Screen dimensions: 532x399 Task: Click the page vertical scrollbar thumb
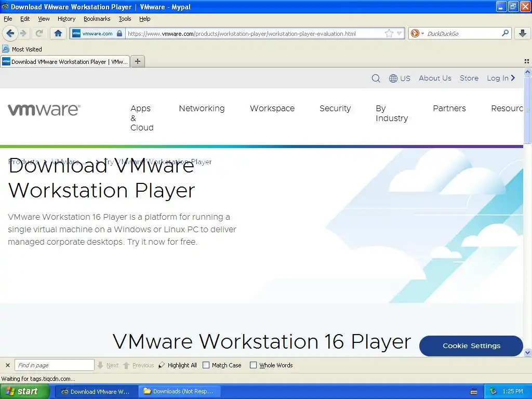coord(527,110)
